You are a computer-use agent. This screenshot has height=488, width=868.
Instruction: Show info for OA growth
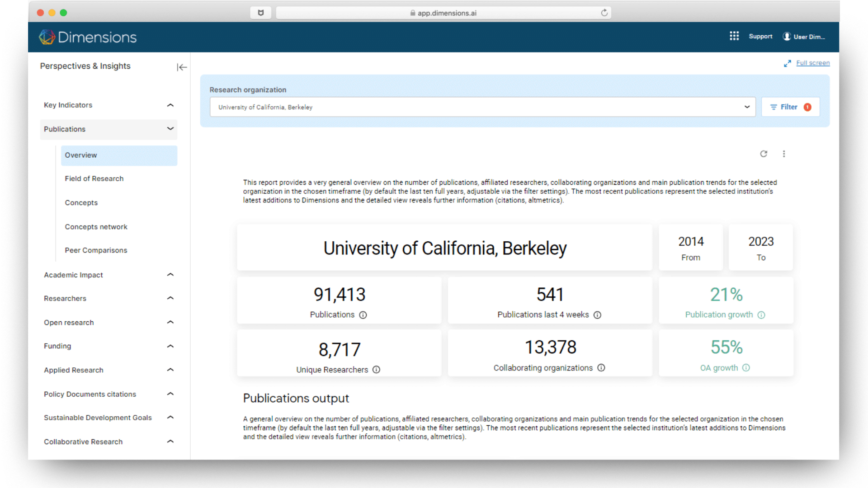(746, 368)
